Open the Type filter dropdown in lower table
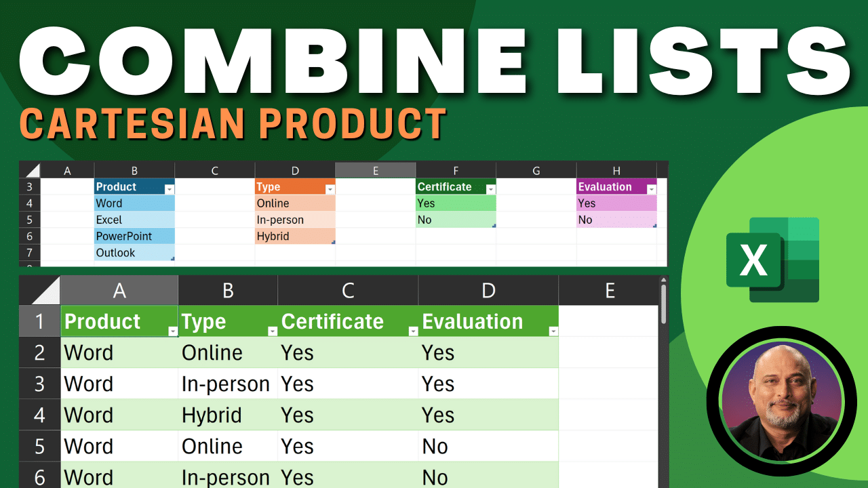Screen dimensions: 868x488 [x=273, y=331]
